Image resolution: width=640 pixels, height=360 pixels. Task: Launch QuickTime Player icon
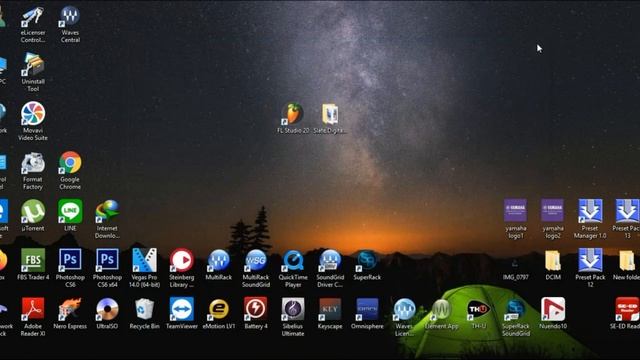(293, 260)
